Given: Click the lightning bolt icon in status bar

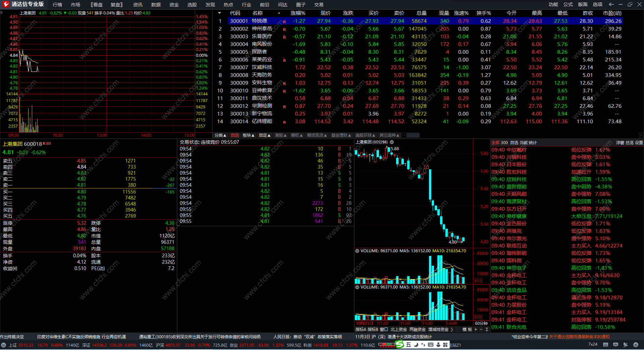Looking at the screenshot, I should (x=636, y=345).
